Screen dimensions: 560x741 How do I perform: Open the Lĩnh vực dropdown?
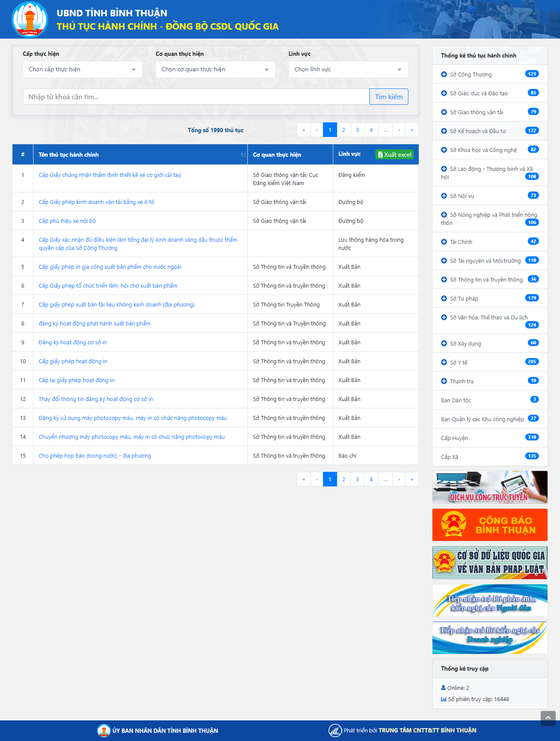pos(348,70)
